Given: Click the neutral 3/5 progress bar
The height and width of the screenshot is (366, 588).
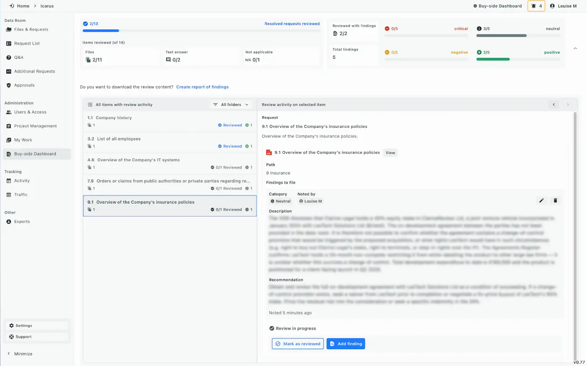Looking at the screenshot, I should 518,36.
